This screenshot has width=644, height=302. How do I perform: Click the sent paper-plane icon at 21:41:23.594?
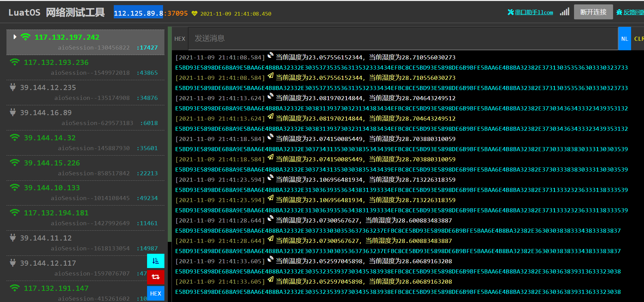[x=270, y=198]
